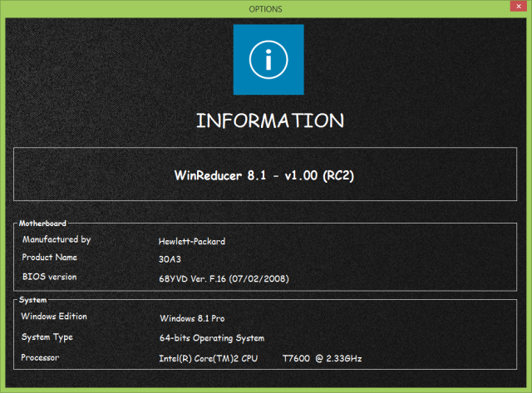Click the BIOS version label
Screen dimensions: 532x393
coord(50,276)
